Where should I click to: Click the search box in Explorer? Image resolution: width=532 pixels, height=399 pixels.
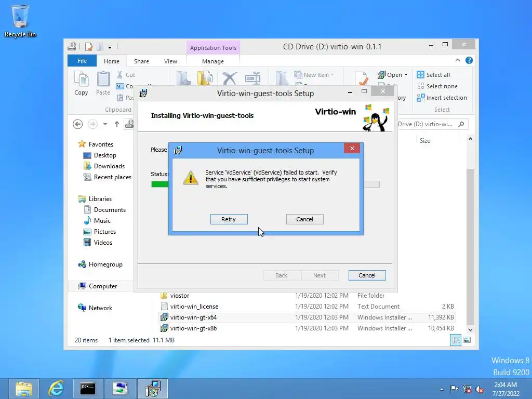432,124
